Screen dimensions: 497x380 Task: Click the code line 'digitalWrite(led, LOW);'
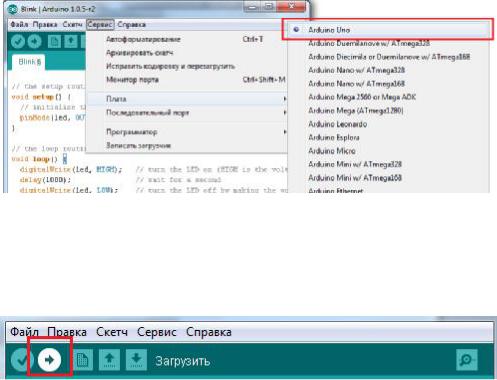pyautogui.click(x=69, y=190)
